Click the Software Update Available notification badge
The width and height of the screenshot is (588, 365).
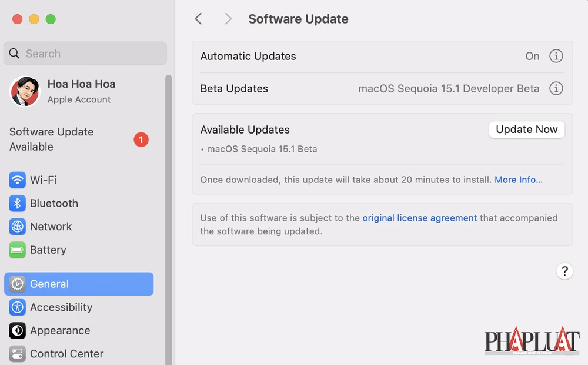[x=141, y=140]
